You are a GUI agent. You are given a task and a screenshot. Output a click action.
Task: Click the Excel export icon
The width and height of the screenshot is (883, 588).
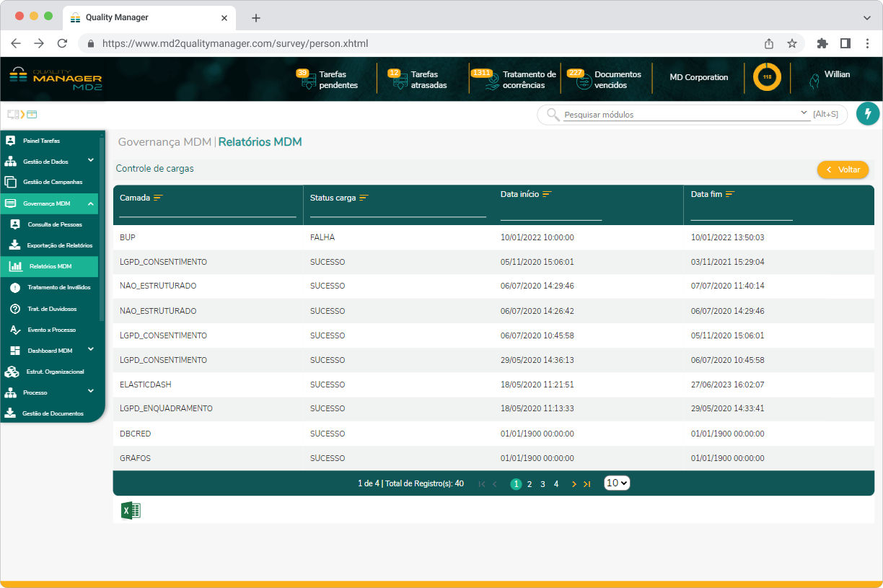coord(131,511)
